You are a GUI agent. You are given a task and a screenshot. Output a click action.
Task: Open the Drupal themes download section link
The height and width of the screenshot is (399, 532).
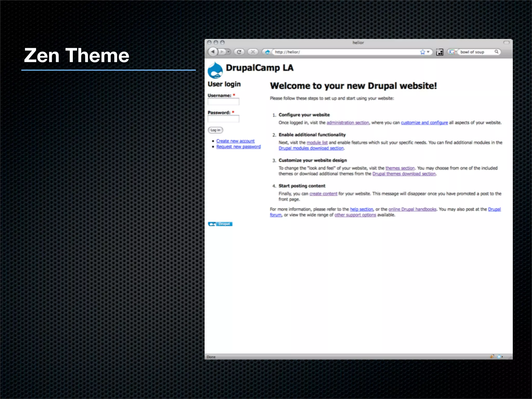[x=404, y=174]
